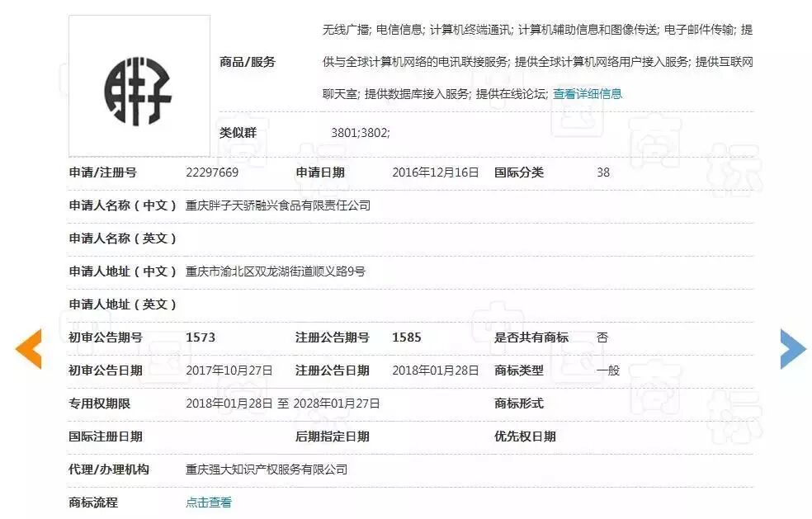Click the right blue navigation arrow

pyautogui.click(x=790, y=349)
